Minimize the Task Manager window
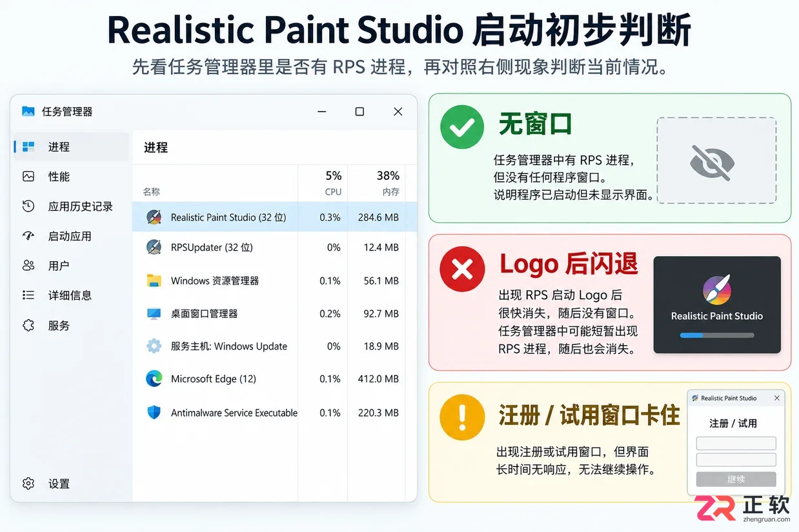This screenshot has height=532, width=799. 321,112
